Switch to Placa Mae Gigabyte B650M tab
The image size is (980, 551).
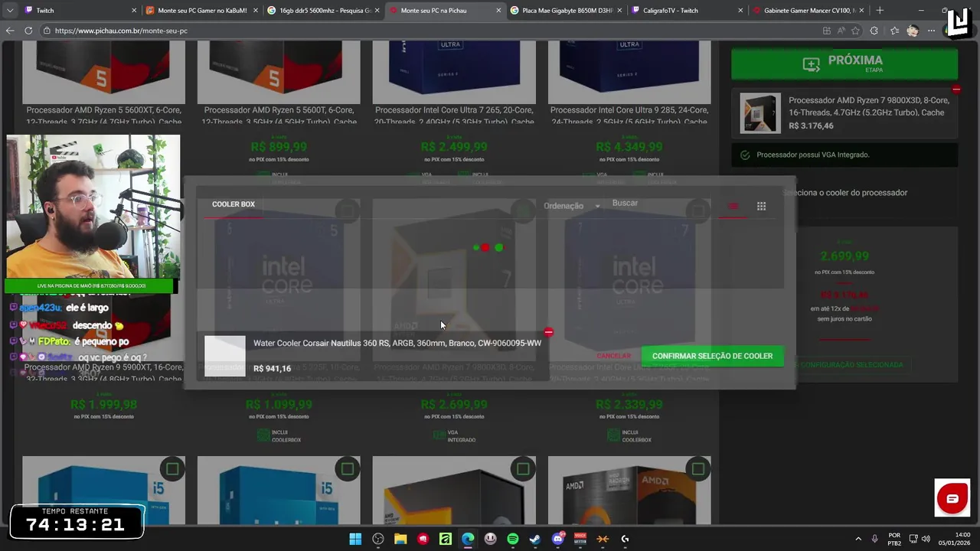tap(566, 11)
